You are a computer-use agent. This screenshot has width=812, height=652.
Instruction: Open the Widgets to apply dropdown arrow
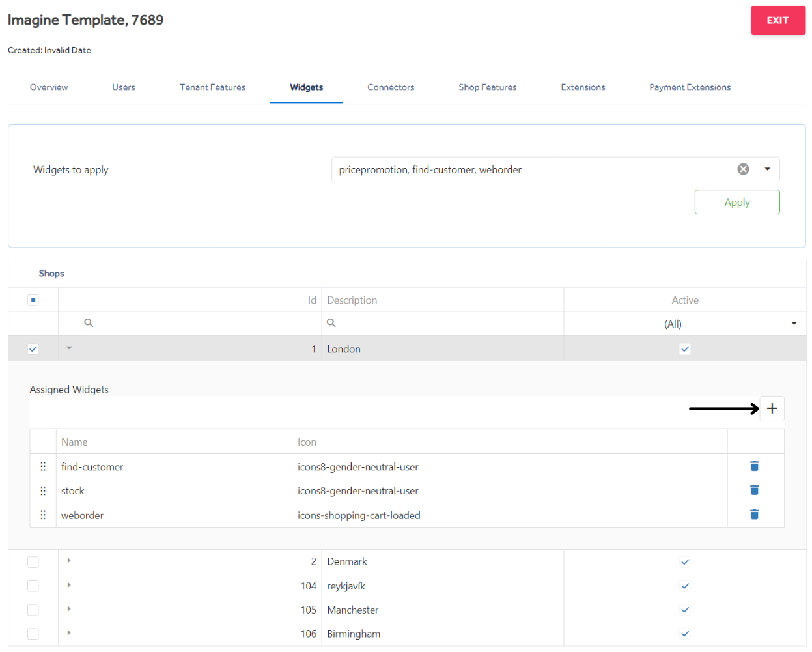pyautogui.click(x=767, y=169)
